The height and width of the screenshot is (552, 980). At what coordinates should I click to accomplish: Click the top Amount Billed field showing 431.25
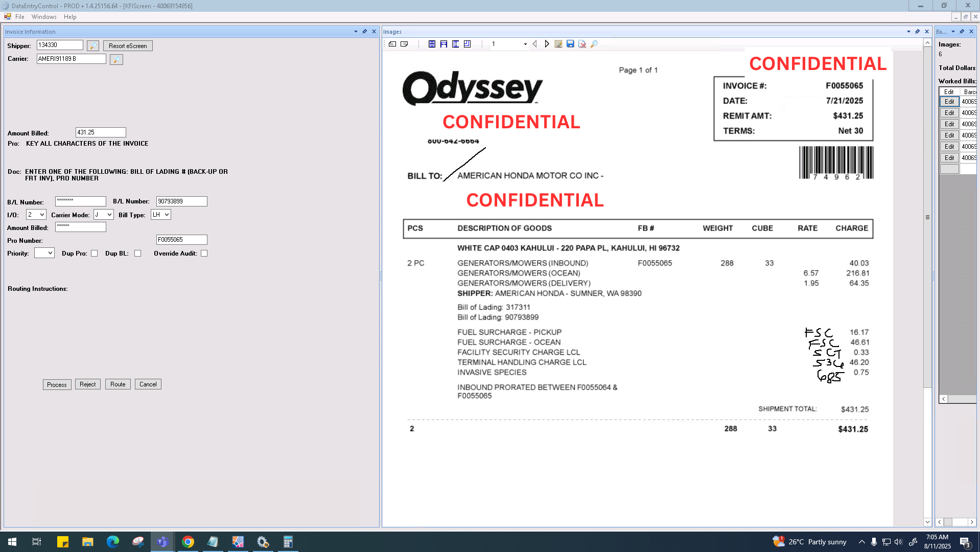coord(101,132)
